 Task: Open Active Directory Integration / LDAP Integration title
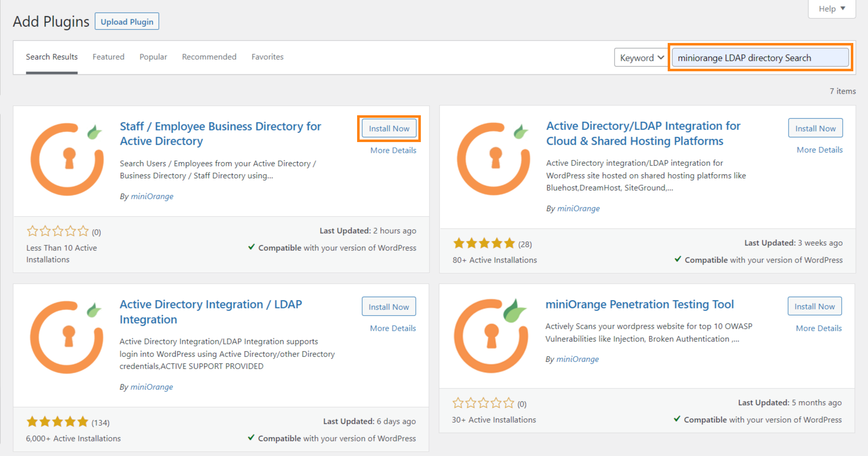pos(210,311)
